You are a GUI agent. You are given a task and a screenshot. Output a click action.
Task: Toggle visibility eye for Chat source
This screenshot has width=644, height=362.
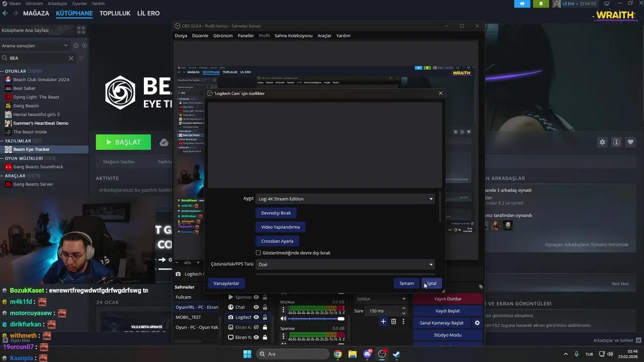pos(256,307)
